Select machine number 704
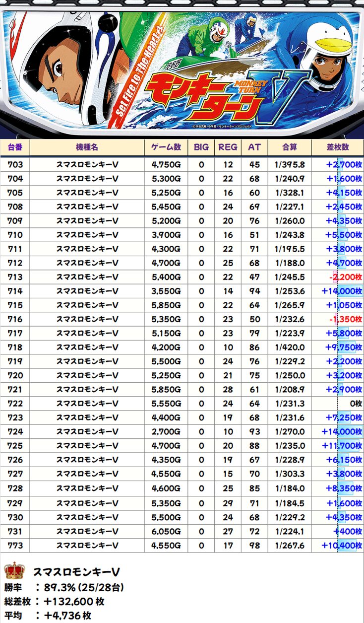 (x=15, y=178)
